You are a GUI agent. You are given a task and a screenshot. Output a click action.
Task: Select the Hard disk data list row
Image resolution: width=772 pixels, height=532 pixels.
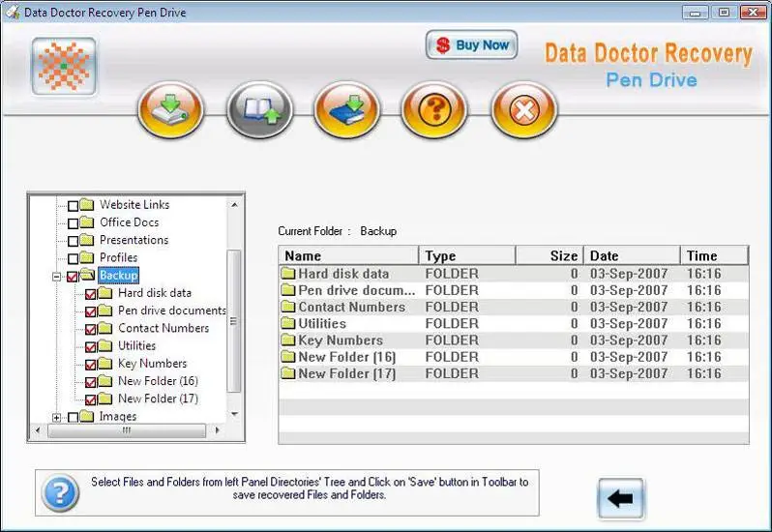(x=514, y=274)
